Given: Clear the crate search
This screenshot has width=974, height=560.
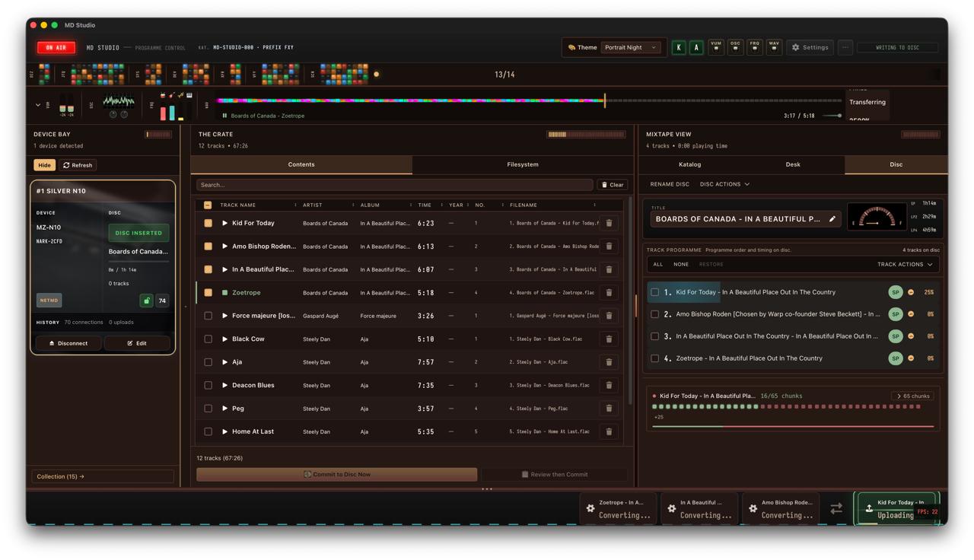Looking at the screenshot, I should click(x=613, y=185).
